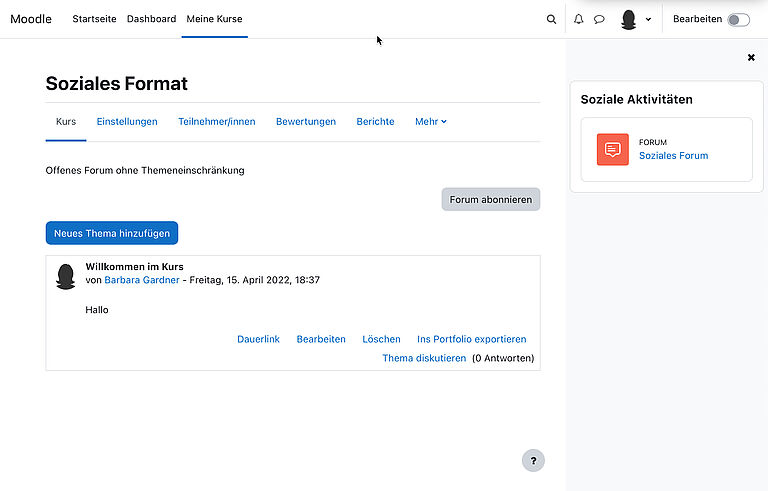Expand the Mehr dropdown menu

431,122
